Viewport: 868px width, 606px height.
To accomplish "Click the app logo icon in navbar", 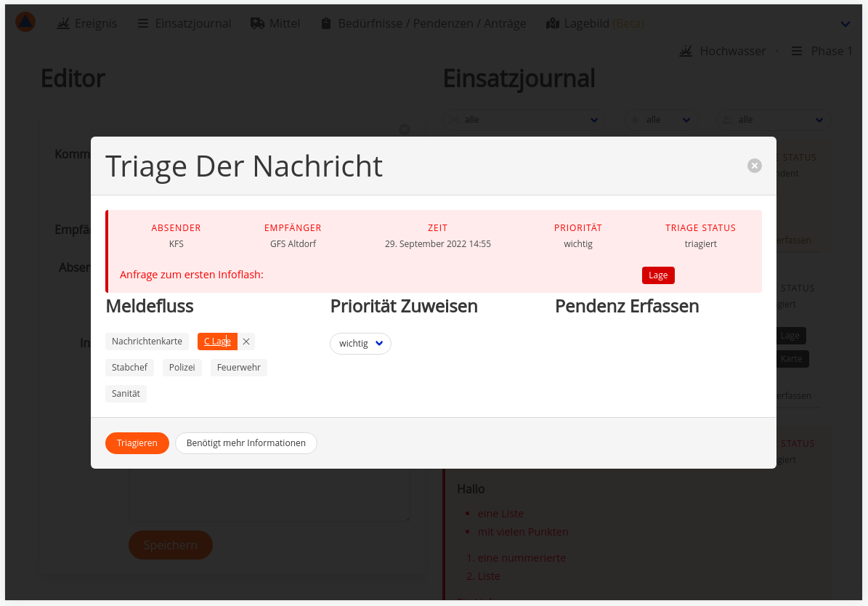I will click(x=25, y=23).
